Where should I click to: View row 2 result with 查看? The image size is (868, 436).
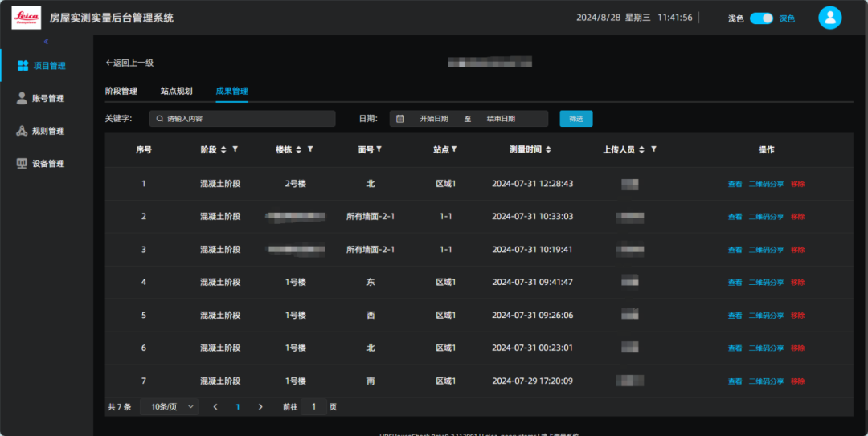coord(735,217)
